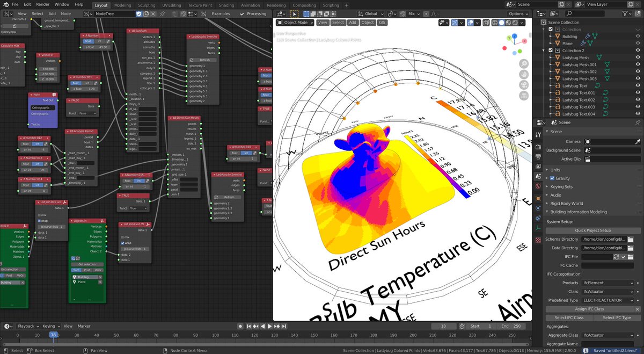644x354 pixels.
Task: Toggle show gizmo button
Action: pyautogui.click(x=455, y=22)
